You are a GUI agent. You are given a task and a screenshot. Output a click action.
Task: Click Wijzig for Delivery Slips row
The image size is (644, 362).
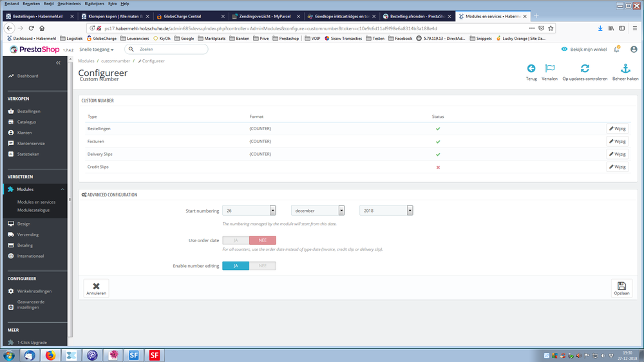click(618, 154)
